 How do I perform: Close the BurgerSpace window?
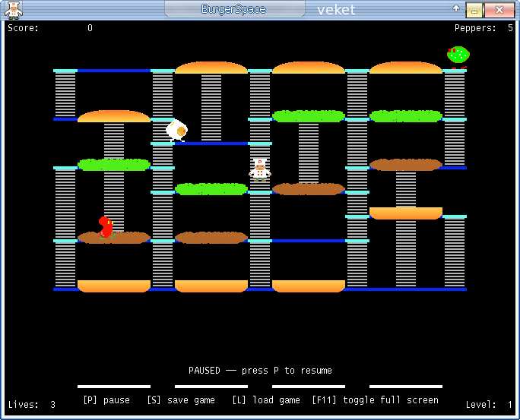[499, 11]
